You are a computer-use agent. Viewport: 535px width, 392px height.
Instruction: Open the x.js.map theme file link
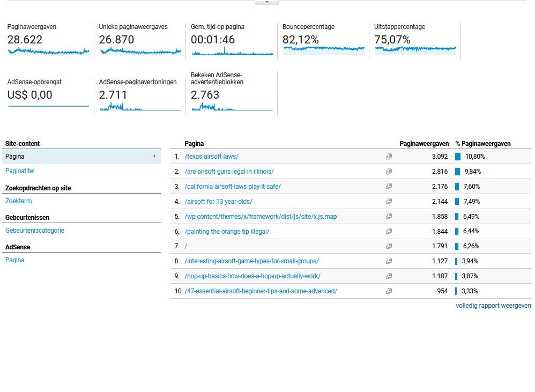tap(261, 217)
